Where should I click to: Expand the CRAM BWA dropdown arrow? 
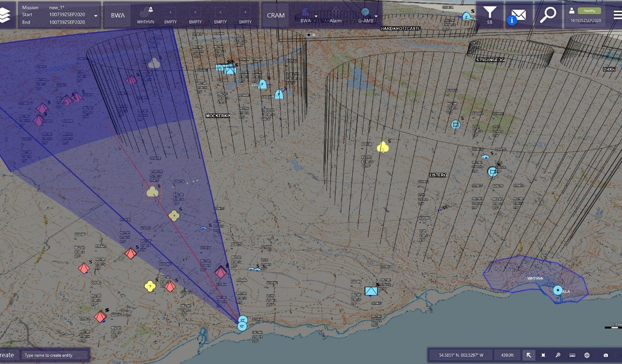tap(316, 16)
